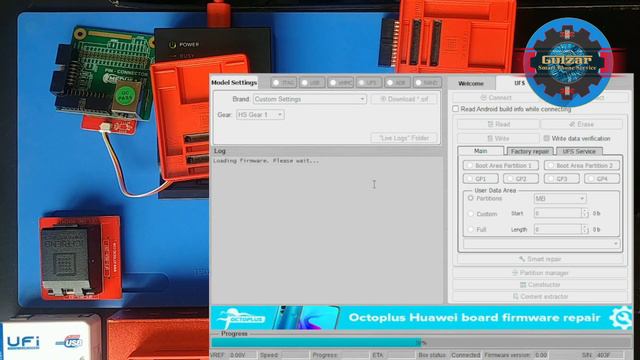Switch to the Welcome tab
Screen dimensions: 640x360
click(471, 84)
